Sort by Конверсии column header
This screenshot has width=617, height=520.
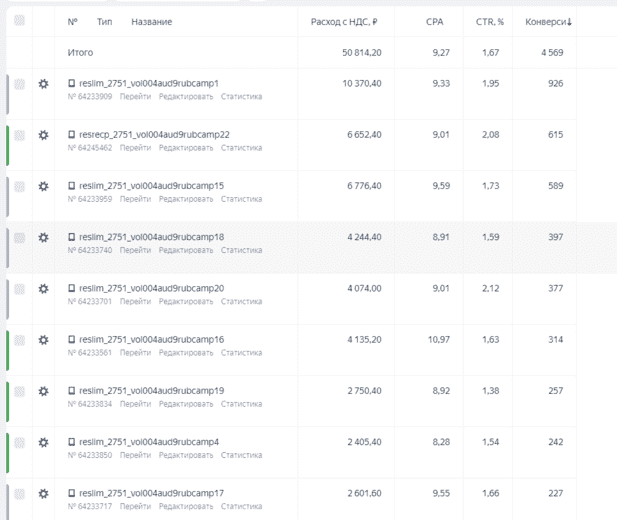click(x=546, y=22)
